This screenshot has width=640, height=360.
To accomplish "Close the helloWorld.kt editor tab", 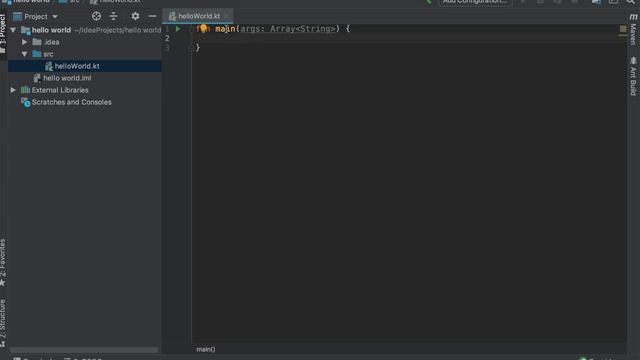I will 227,16.
